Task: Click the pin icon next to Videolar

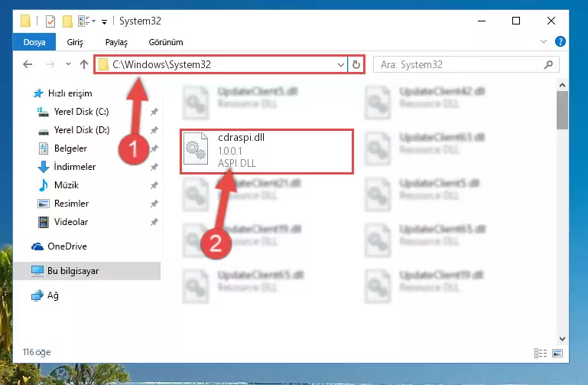Action: pyautogui.click(x=154, y=222)
